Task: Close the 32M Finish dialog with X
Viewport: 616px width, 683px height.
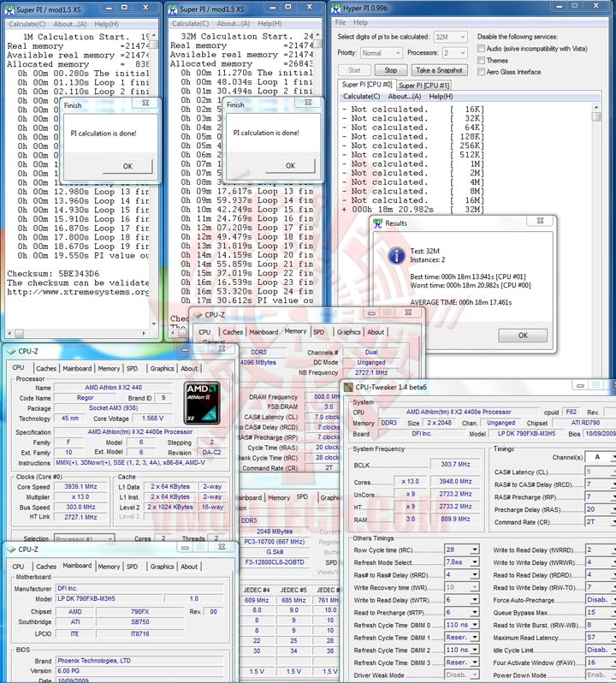Action: pyautogui.click(x=308, y=103)
